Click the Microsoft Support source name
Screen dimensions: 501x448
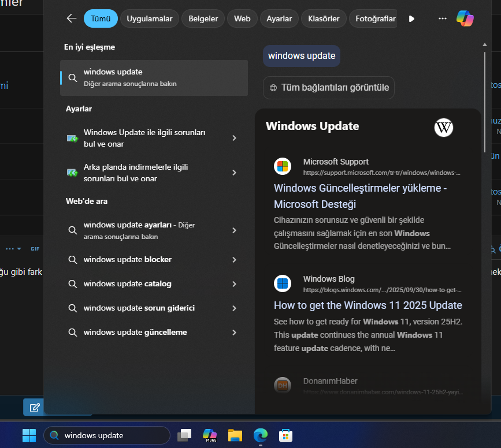[x=336, y=162]
